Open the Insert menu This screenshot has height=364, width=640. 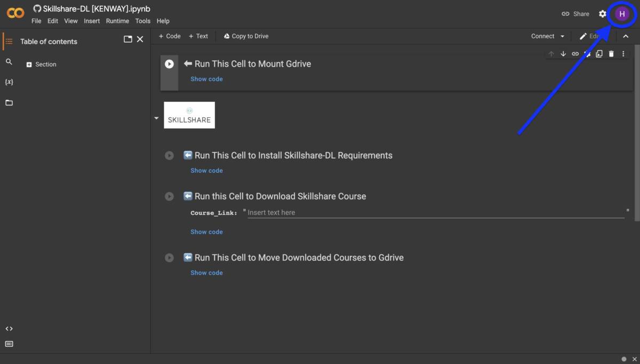point(92,21)
